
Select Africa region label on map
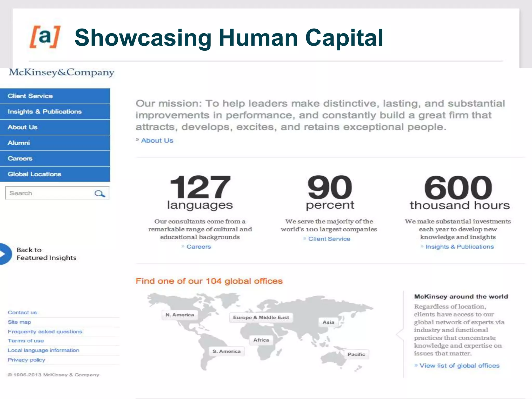click(x=261, y=340)
